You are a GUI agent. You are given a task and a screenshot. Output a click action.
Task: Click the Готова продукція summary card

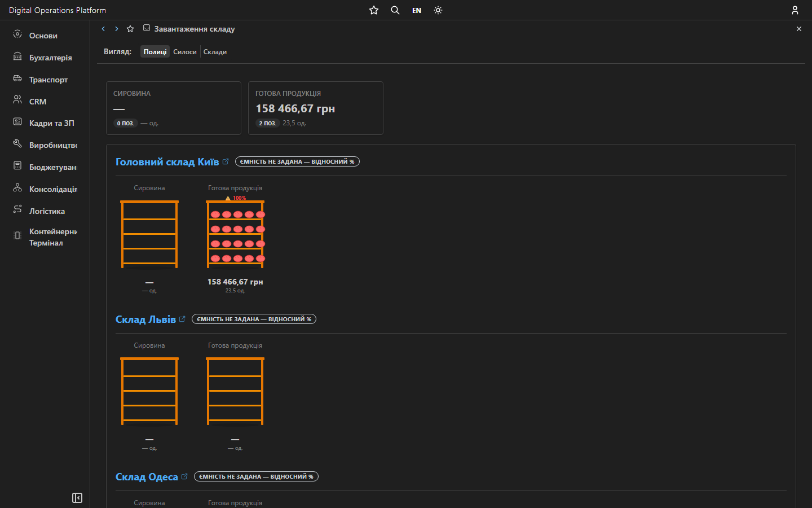[316, 108]
